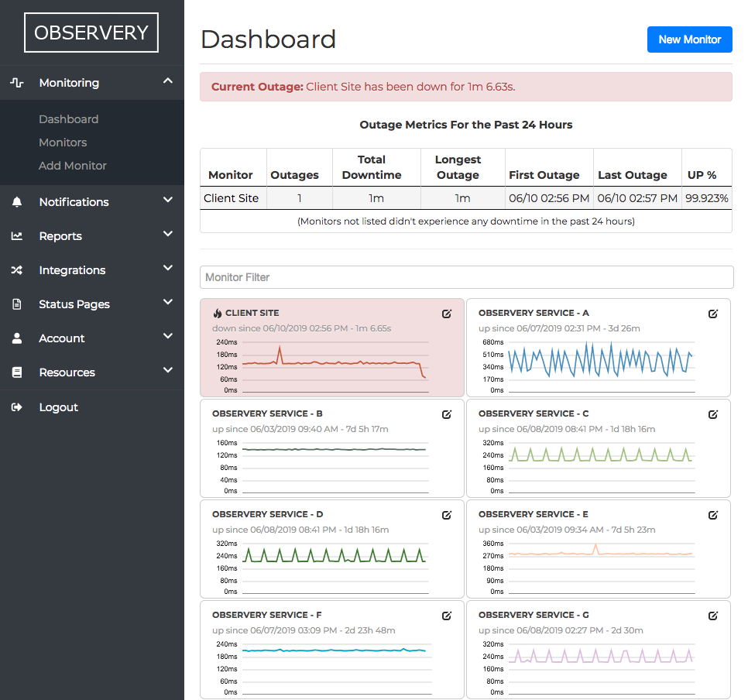
Task: Click the fire icon on Client Site card
Action: (218, 313)
